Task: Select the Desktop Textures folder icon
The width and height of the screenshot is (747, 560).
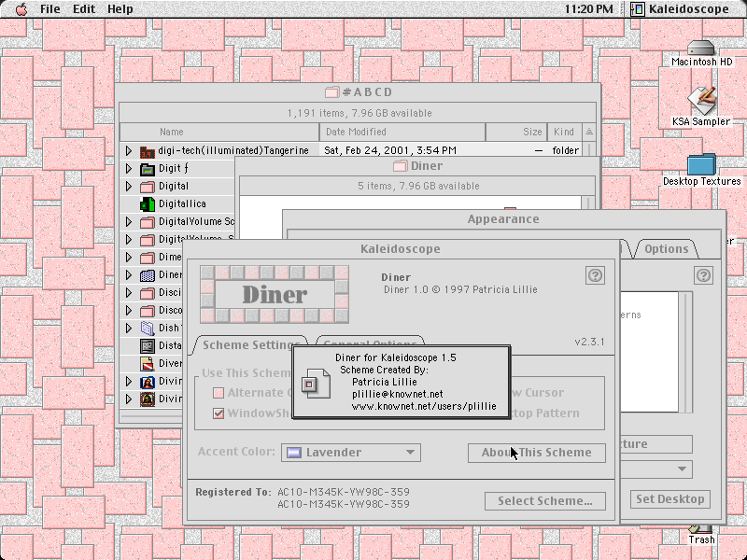Action: point(702,164)
